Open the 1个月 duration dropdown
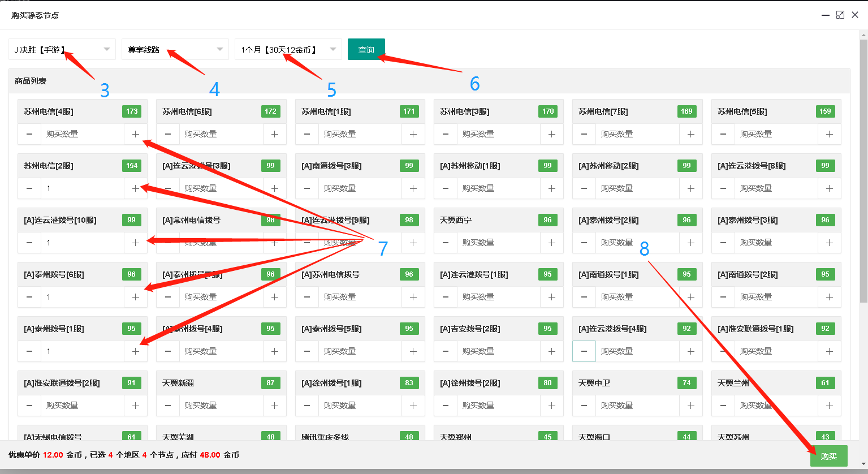This screenshot has height=474, width=868. click(288, 50)
